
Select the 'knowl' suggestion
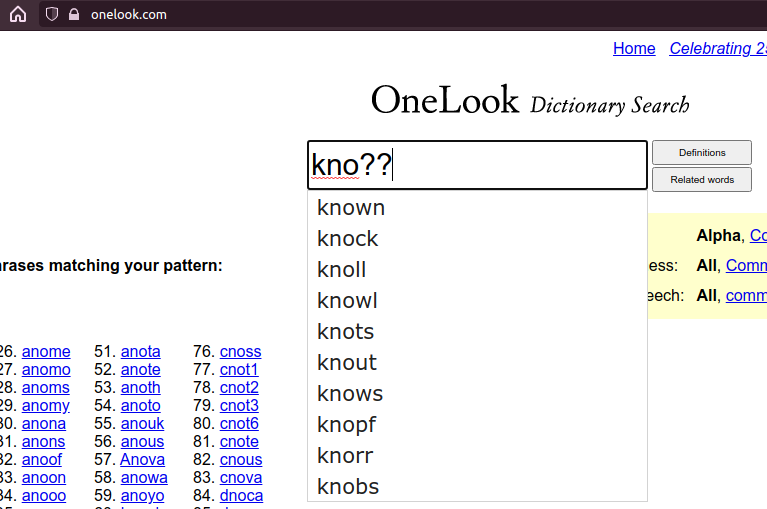click(477, 301)
